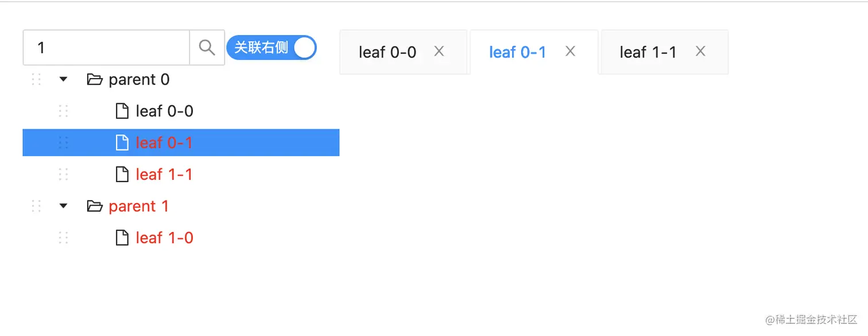Close the leaf 0-1 tab
The image size is (868, 336).
click(570, 51)
